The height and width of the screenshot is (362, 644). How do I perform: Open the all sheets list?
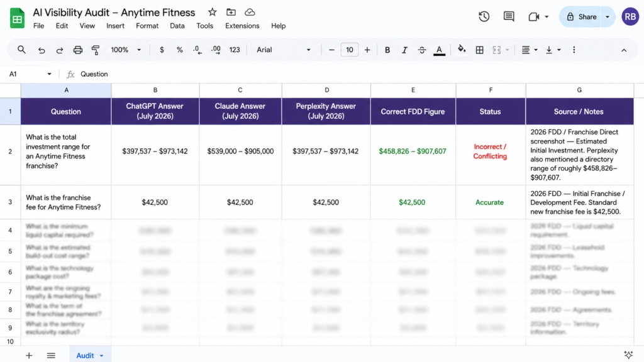click(x=51, y=356)
